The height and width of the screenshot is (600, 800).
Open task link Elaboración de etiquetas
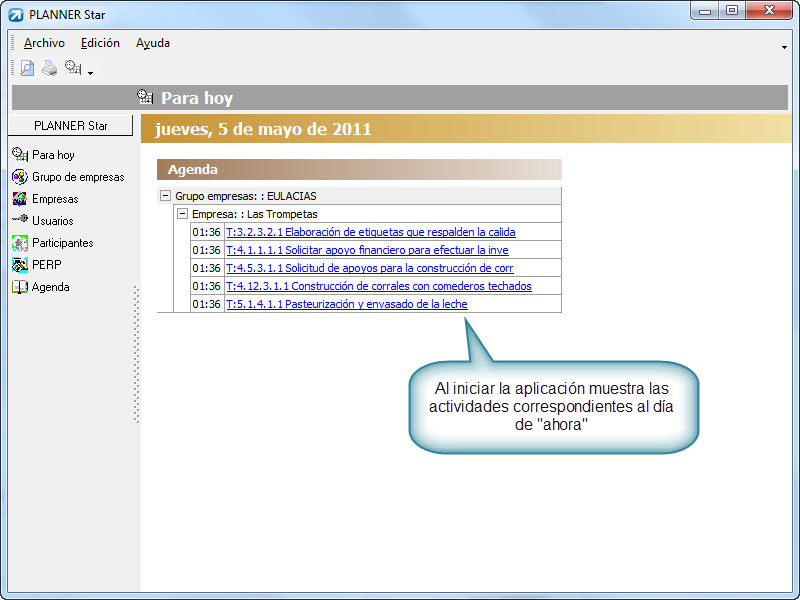click(370, 232)
